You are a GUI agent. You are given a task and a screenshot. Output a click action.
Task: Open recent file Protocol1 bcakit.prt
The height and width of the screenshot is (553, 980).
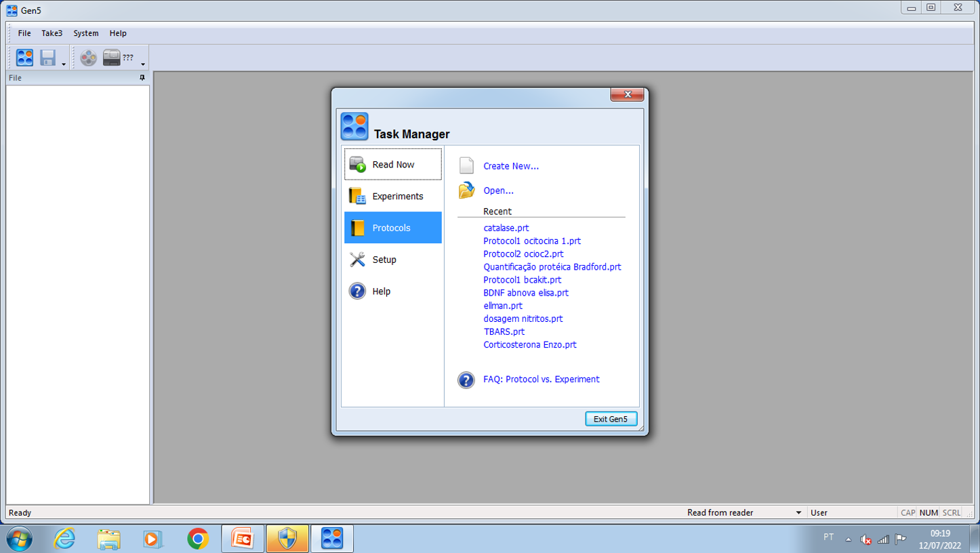point(523,280)
